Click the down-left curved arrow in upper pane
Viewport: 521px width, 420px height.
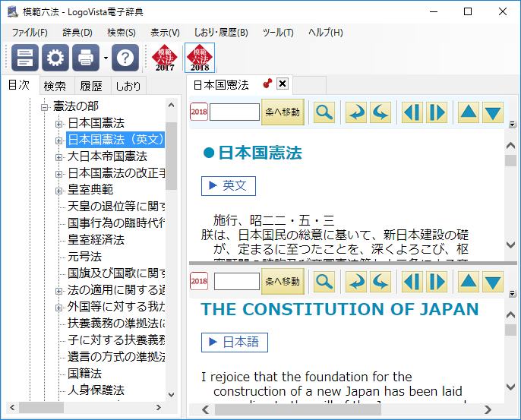tap(356, 112)
